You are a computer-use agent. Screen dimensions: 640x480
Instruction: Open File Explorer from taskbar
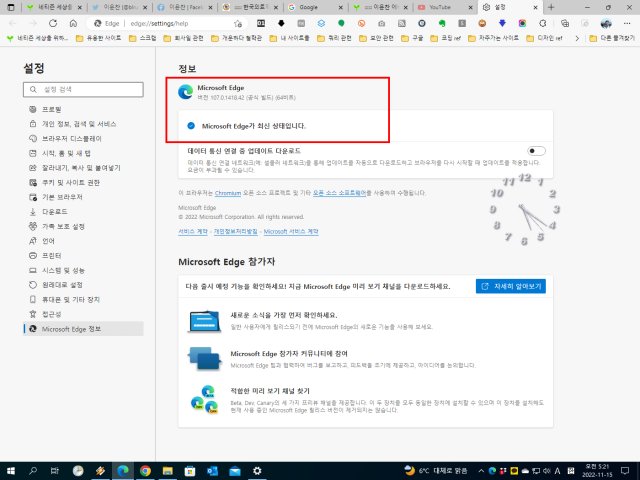point(167,471)
